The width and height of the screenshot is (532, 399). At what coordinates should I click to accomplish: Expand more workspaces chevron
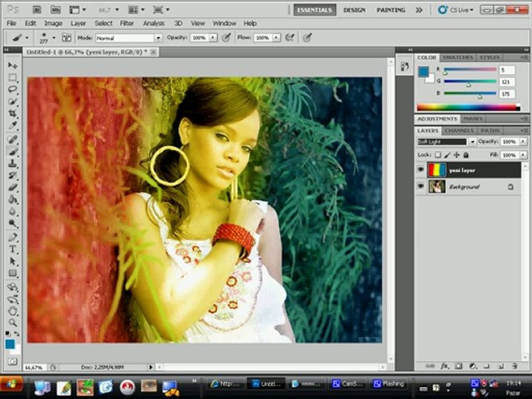coord(419,10)
